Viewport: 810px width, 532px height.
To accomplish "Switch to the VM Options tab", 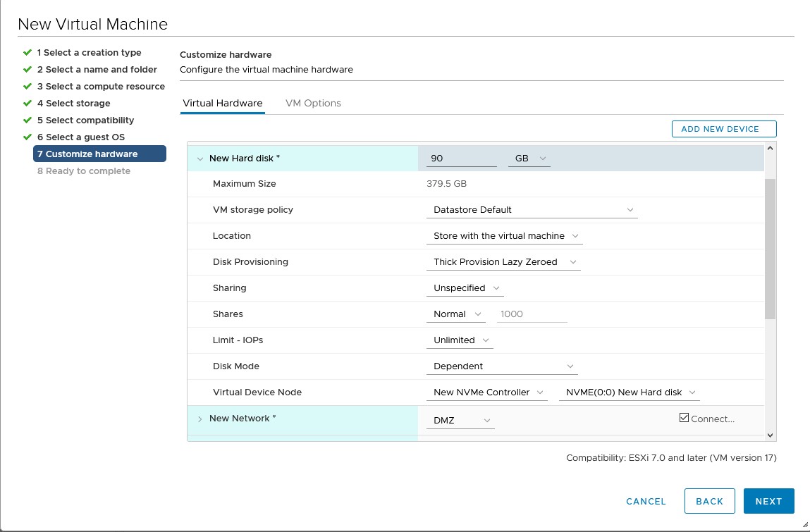I will point(312,103).
